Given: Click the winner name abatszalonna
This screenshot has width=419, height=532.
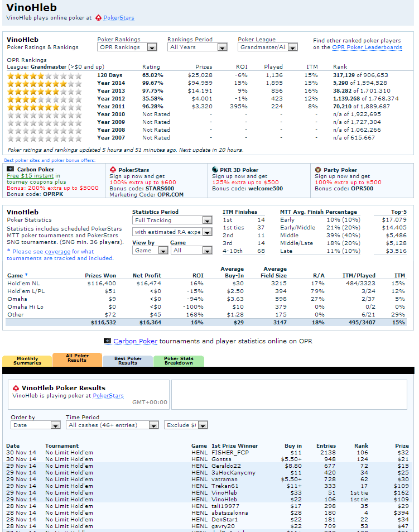Looking at the screenshot, I should click(x=229, y=512).
